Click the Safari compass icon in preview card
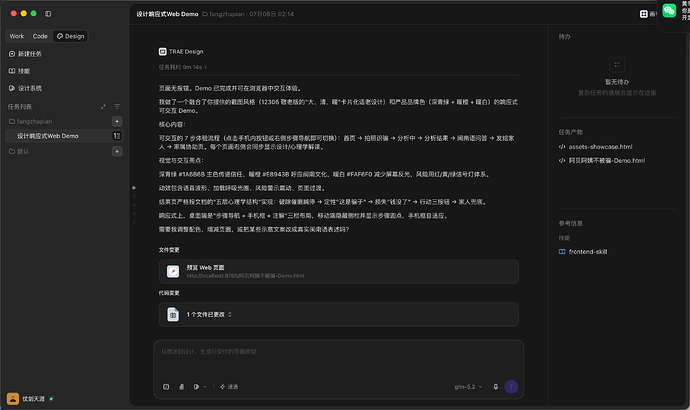Screen dimensions: 690x410 tap(173, 271)
